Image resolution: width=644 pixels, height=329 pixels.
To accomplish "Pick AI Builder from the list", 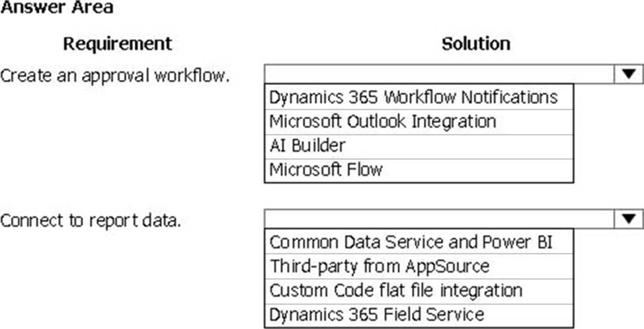I will pos(419,147).
